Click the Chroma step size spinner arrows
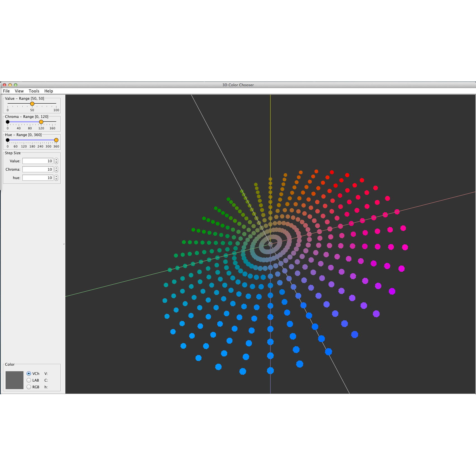Image resolution: width=476 pixels, height=476 pixels. (56, 169)
